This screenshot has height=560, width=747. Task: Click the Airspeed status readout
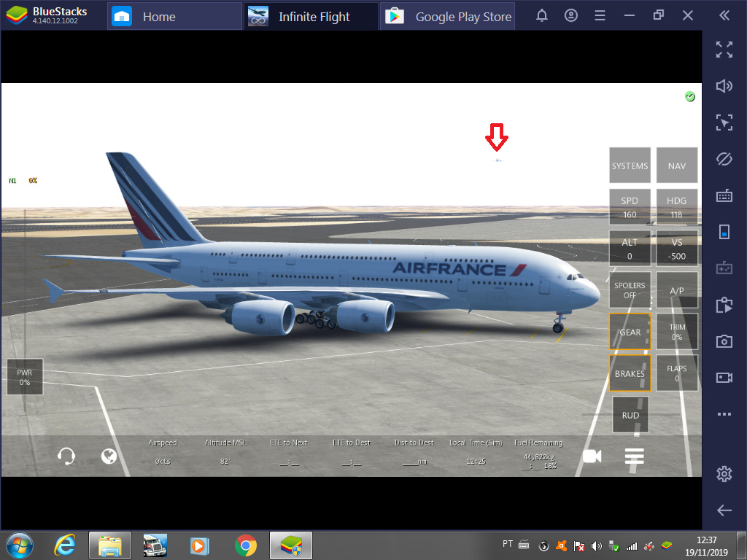click(x=163, y=452)
